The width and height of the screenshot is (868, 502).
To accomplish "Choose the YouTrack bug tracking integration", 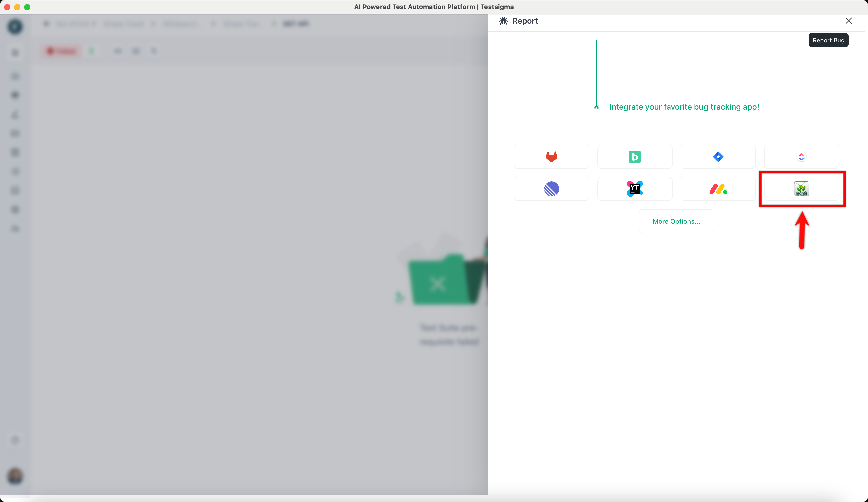I will tap(634, 189).
